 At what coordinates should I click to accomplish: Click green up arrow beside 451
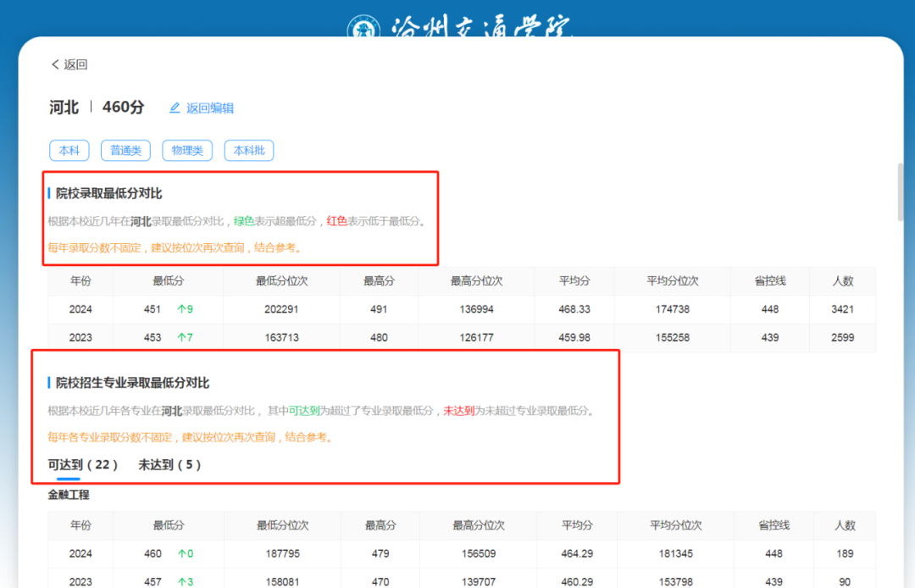[180, 309]
